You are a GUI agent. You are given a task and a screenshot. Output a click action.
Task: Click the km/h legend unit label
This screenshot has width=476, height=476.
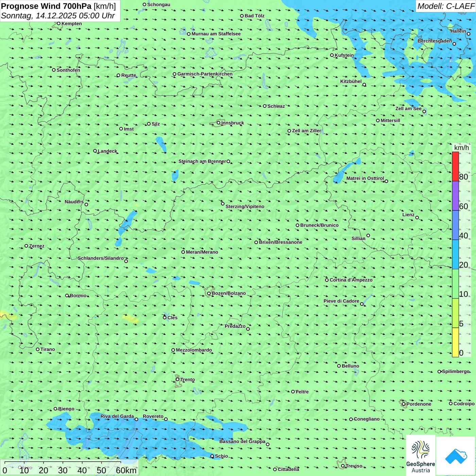(461, 148)
